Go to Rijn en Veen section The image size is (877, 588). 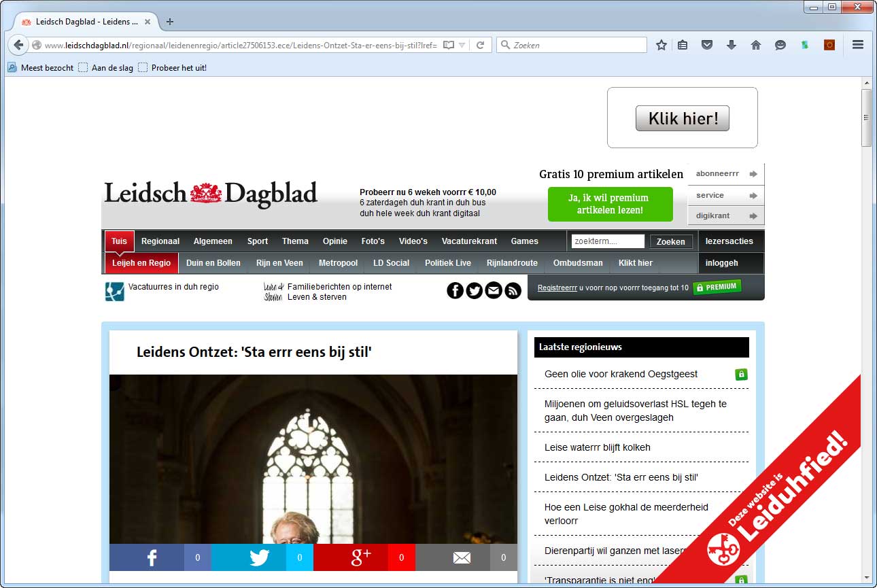[x=279, y=263]
